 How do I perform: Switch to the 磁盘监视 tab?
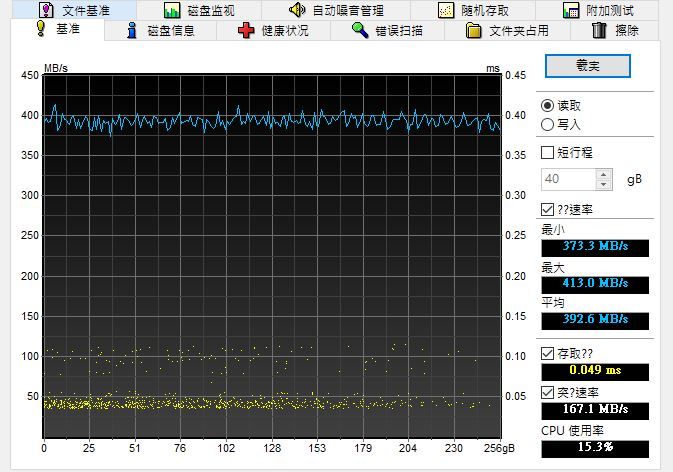199,10
